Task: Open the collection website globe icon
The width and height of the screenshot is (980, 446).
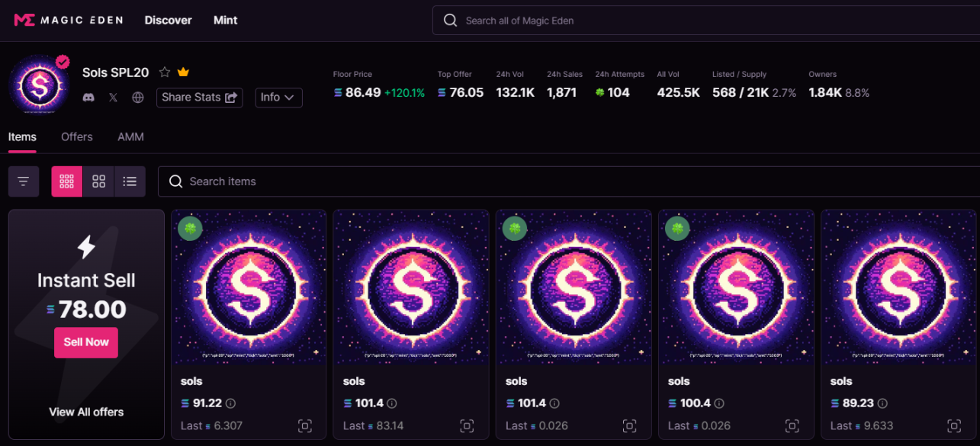Action: pyautogui.click(x=138, y=98)
